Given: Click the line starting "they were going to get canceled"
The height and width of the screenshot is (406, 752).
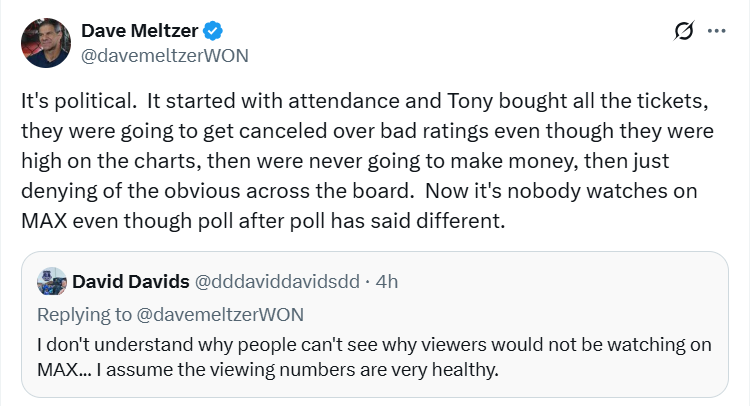Looking at the screenshot, I should [368, 131].
